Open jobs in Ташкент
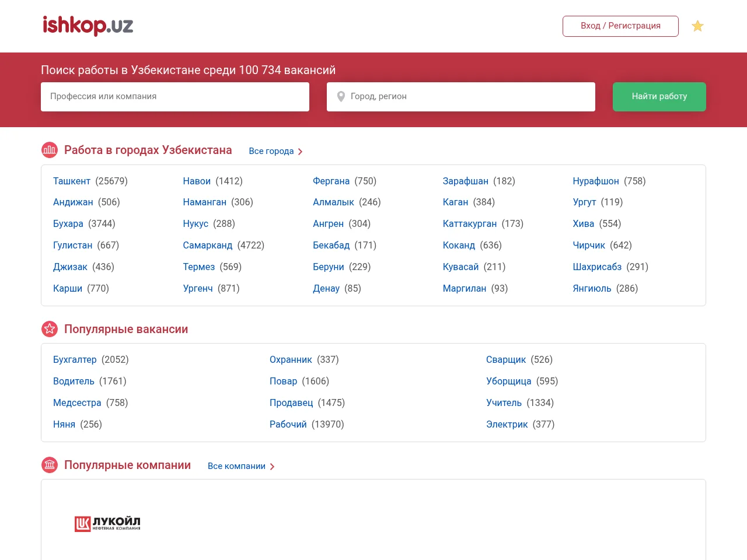This screenshot has height=560, width=747. click(72, 181)
